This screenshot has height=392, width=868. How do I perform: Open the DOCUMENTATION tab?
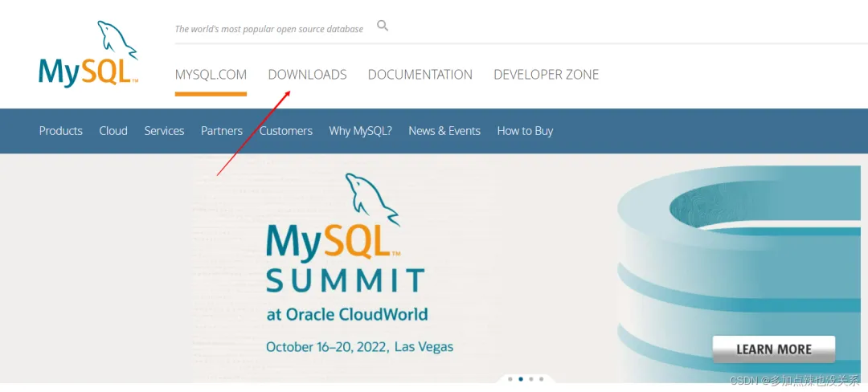[420, 75]
